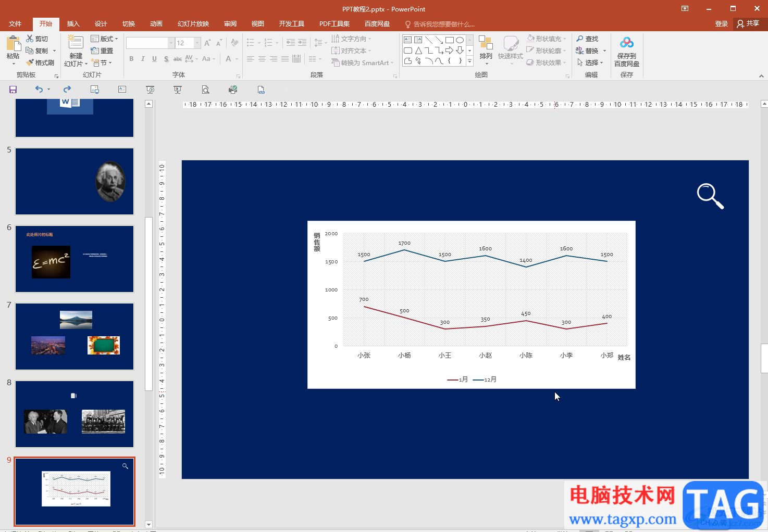The width and height of the screenshot is (768, 532).
Task: Click the Save to Baidu Netdisk icon
Action: click(627, 43)
